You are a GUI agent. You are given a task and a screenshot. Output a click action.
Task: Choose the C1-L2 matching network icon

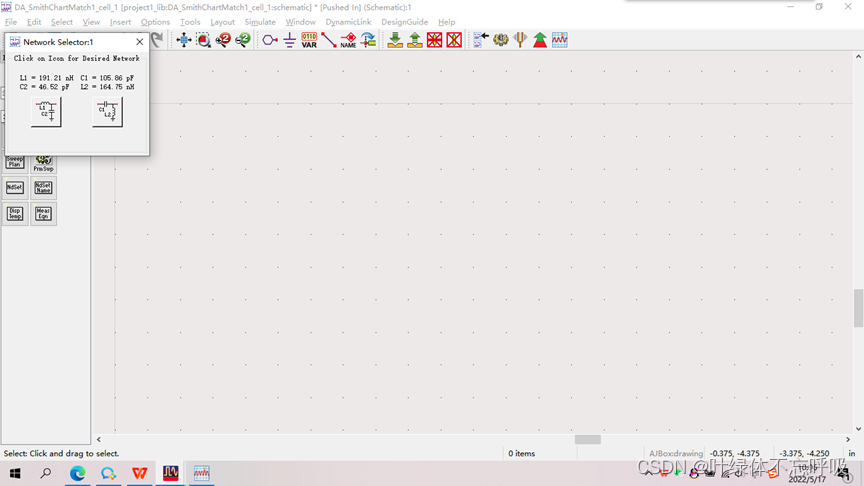click(107, 112)
